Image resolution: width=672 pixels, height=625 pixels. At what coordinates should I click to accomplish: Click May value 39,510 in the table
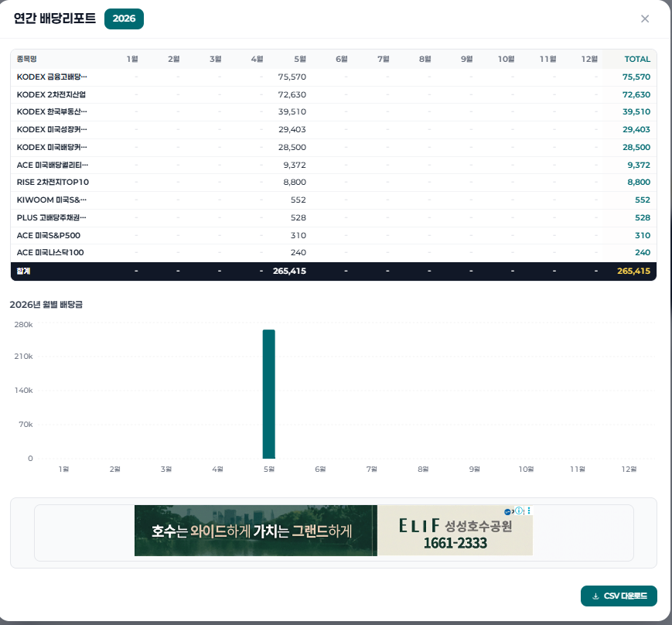point(292,111)
